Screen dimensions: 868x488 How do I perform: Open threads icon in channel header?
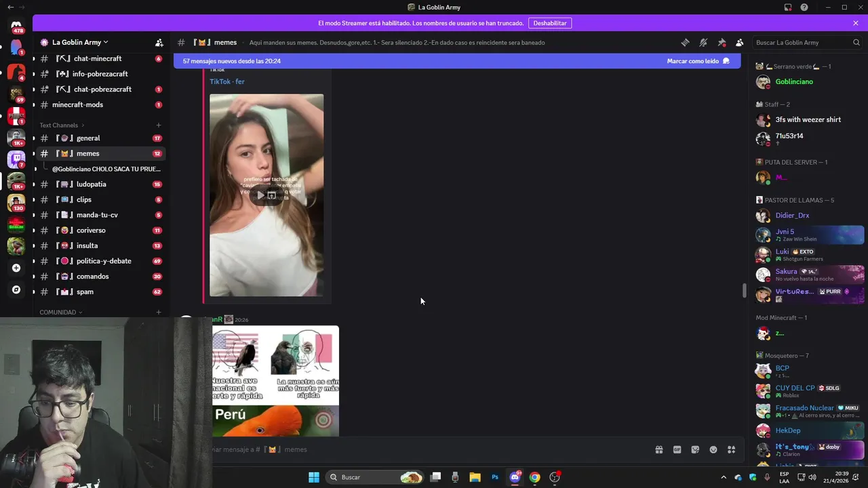point(685,42)
